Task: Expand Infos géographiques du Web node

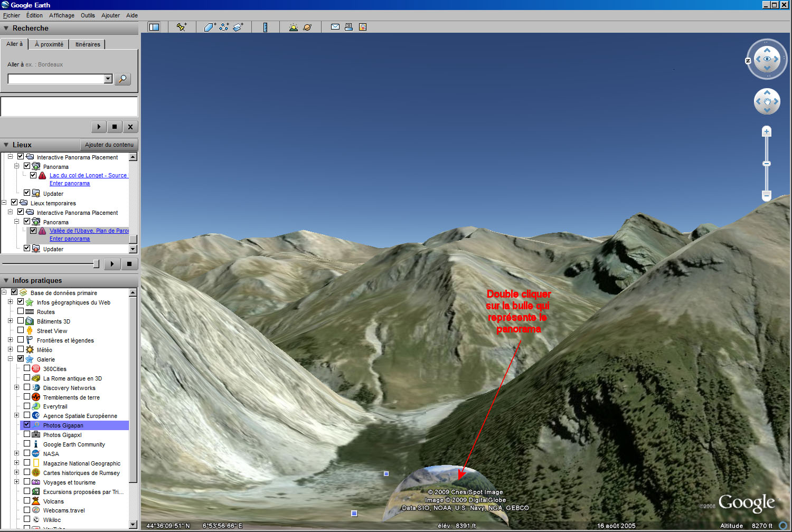Action: (10, 302)
